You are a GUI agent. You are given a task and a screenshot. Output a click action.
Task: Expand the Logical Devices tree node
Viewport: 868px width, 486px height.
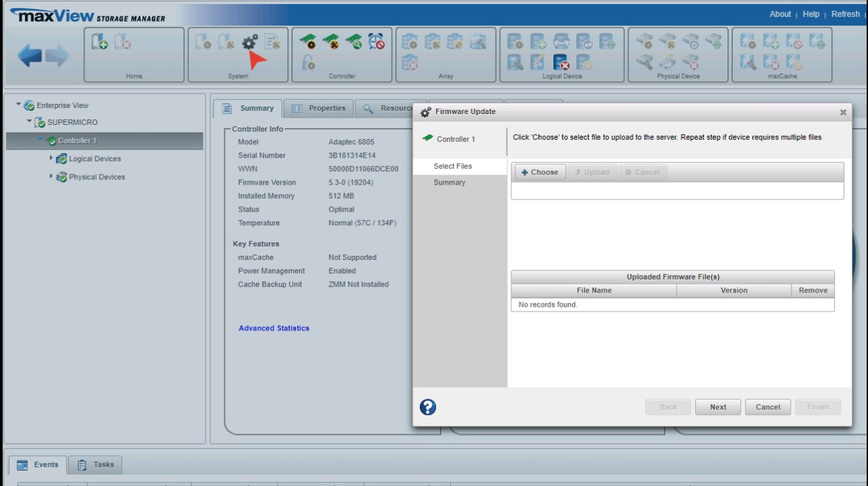click(x=51, y=157)
